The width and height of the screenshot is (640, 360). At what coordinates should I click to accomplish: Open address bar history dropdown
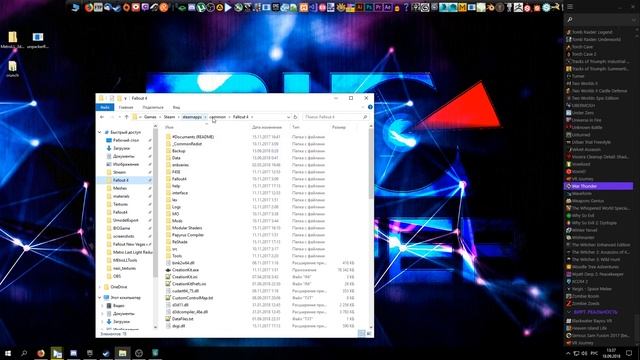[288, 117]
